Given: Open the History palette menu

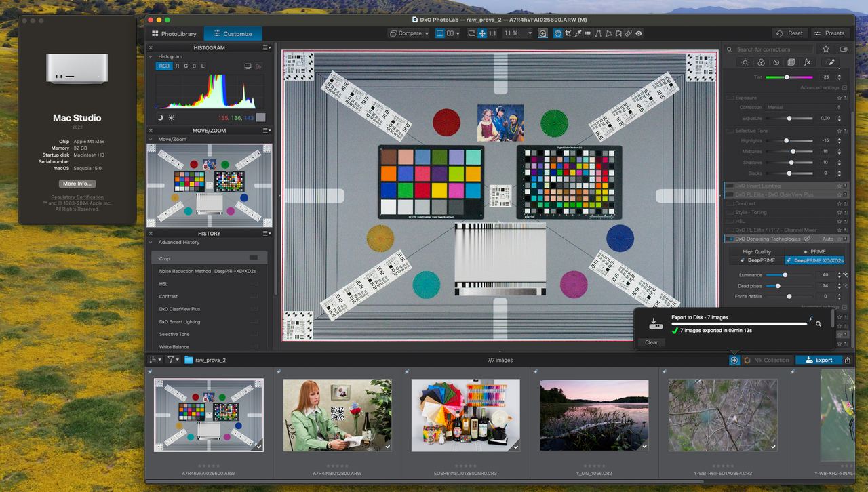Looking at the screenshot, I should pyautogui.click(x=268, y=234).
